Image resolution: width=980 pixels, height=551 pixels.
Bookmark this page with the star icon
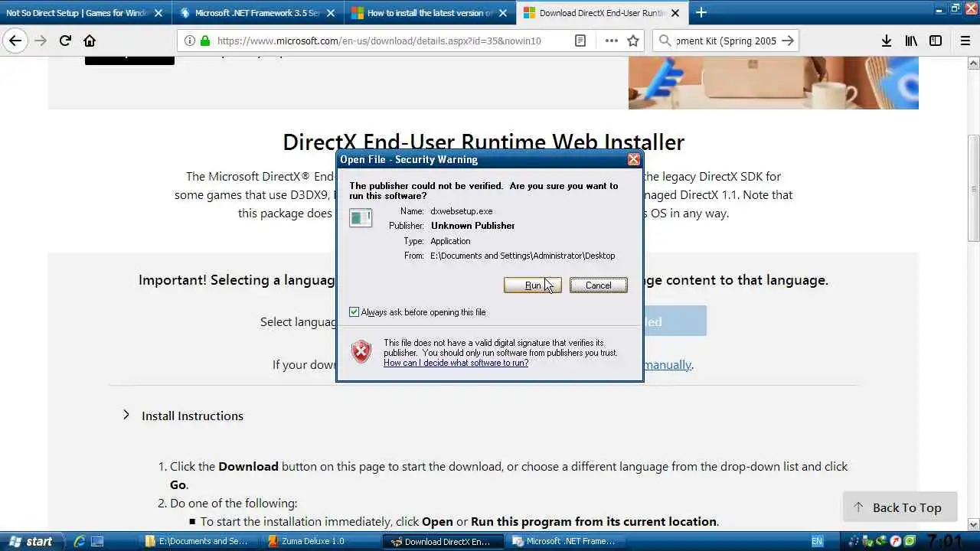click(x=633, y=41)
